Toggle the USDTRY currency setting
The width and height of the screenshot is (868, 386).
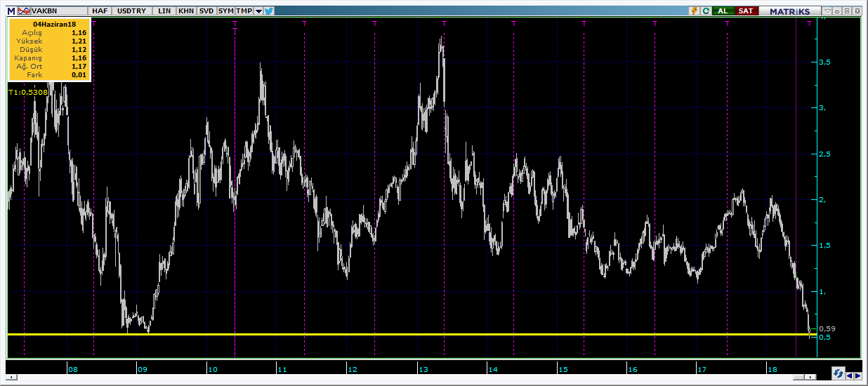(132, 11)
